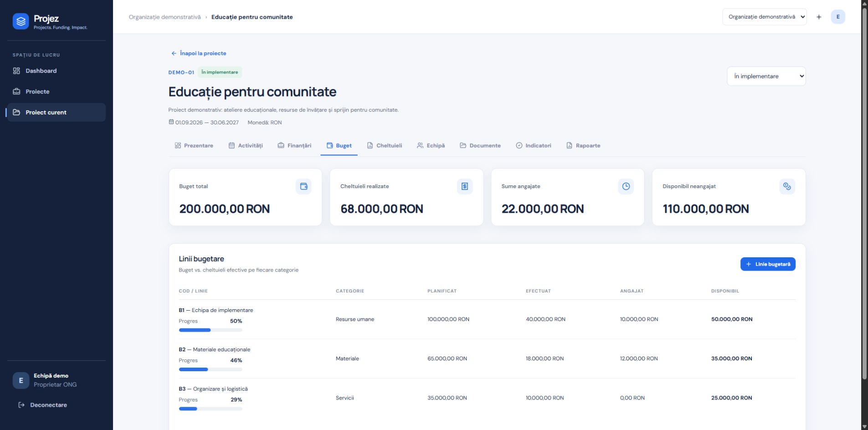
Task: Click B3 — Organizare și logistică row title
Action: tap(213, 389)
